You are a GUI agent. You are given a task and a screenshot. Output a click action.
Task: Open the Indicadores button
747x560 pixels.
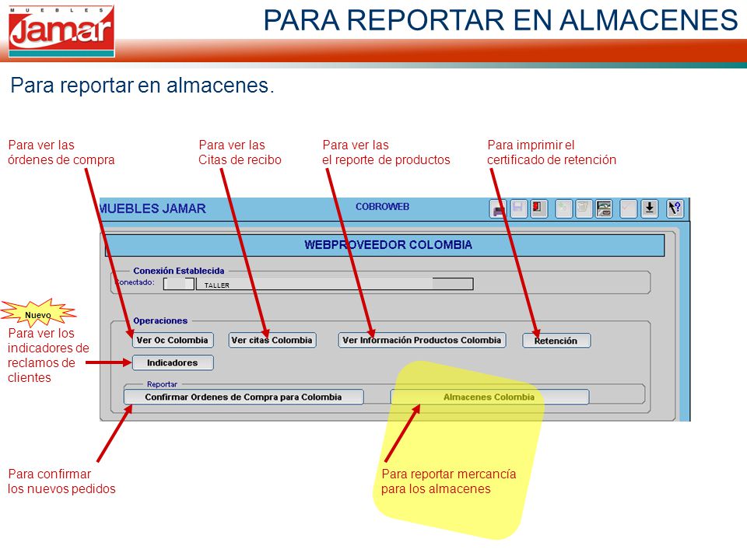173,363
